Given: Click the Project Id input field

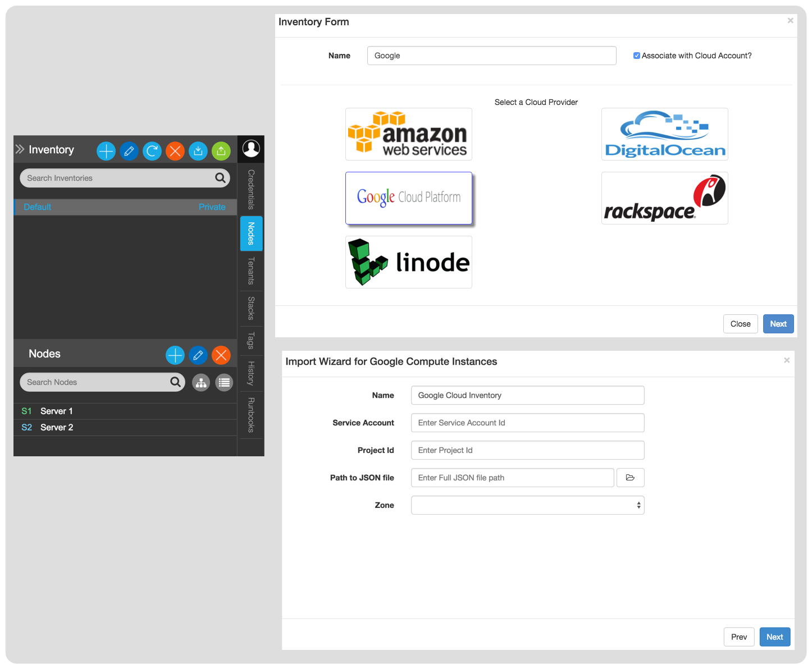Looking at the screenshot, I should point(528,450).
